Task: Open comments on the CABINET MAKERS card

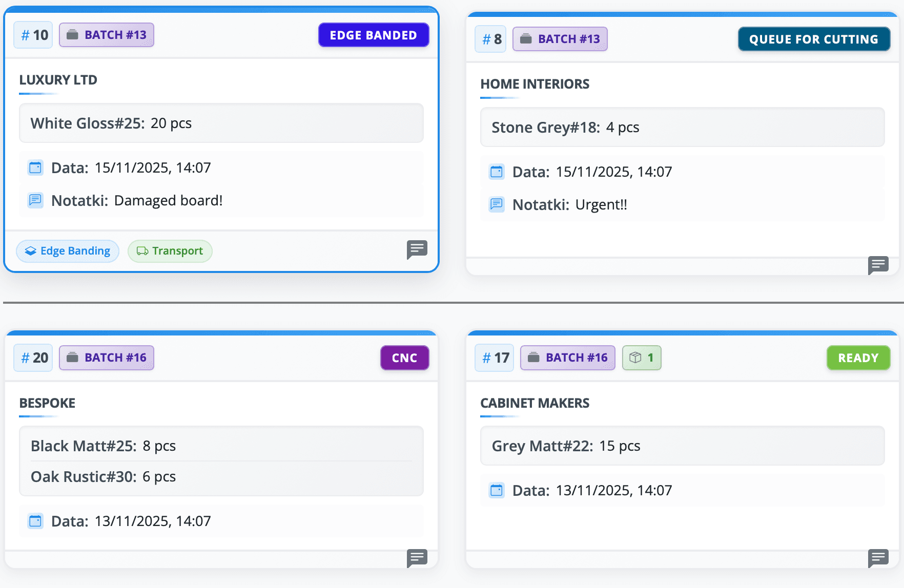Action: pos(878,559)
